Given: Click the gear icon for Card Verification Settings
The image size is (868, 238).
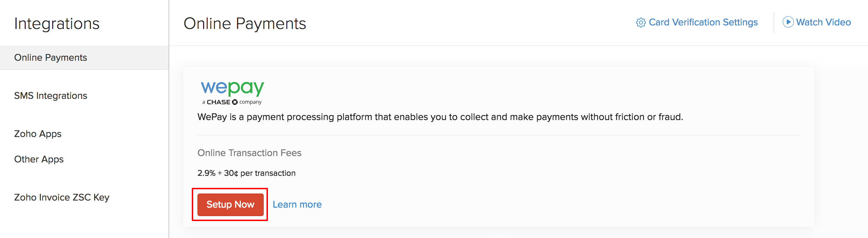Looking at the screenshot, I should click(x=641, y=23).
